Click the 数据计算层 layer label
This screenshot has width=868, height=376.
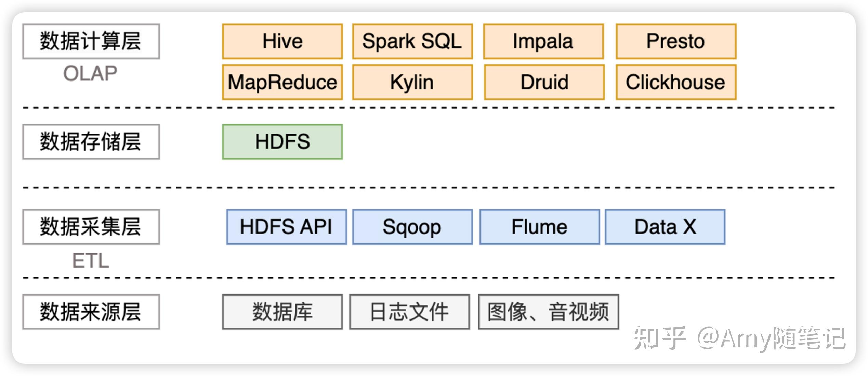point(91,41)
